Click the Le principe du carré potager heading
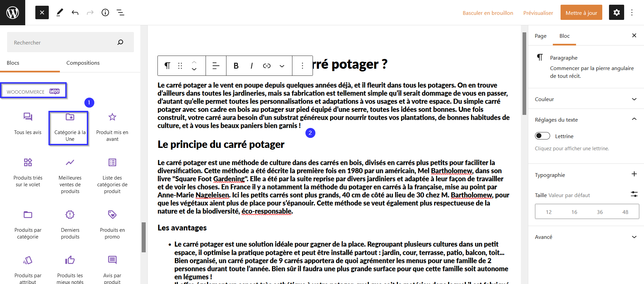The height and width of the screenshot is (284, 644). click(x=221, y=145)
